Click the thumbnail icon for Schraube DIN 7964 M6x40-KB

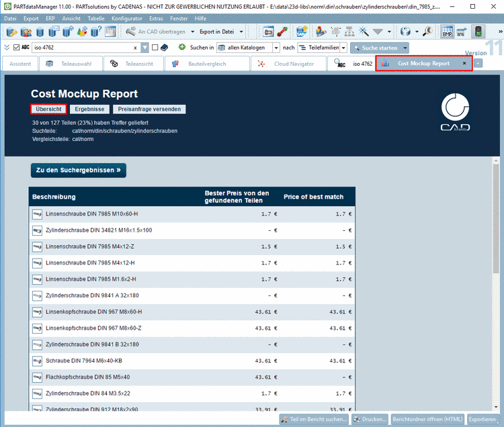click(38, 361)
